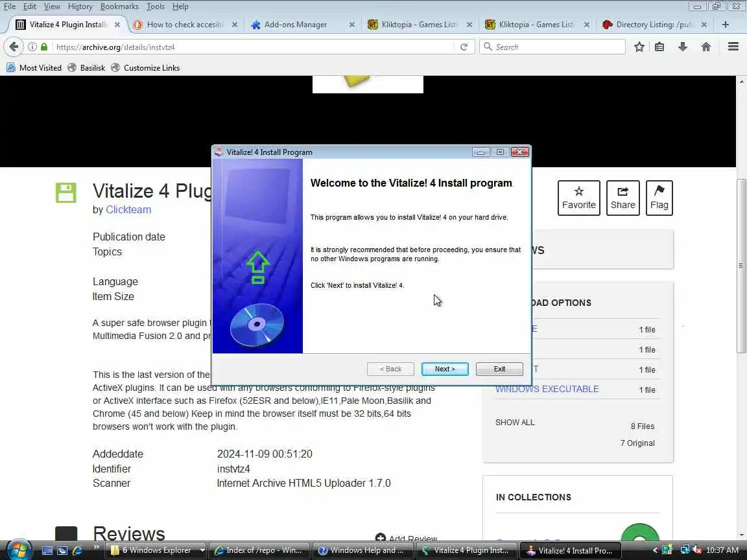
Task: Click the taskbar clock 10:37 AM
Action: pos(722,550)
